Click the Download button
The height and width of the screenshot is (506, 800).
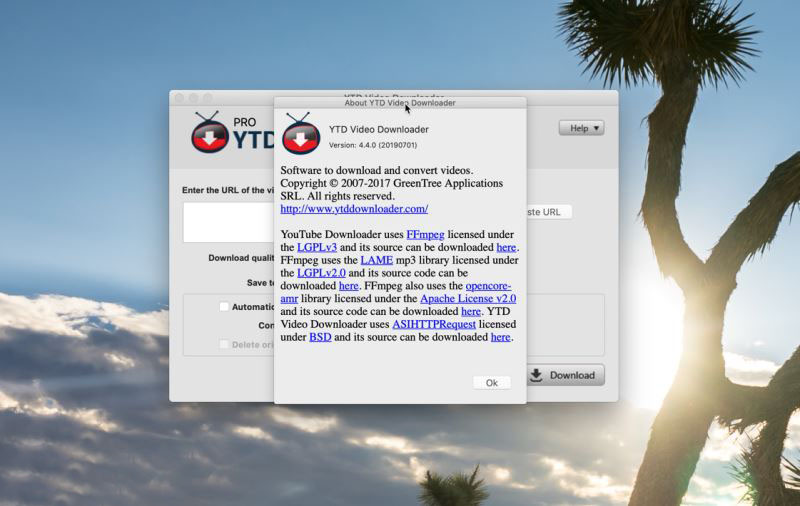[x=565, y=375]
